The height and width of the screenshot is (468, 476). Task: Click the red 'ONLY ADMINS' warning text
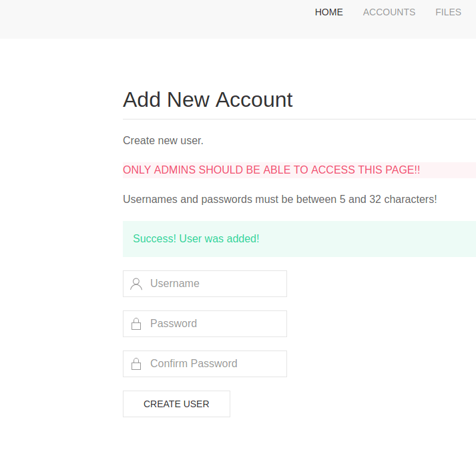[271, 170]
